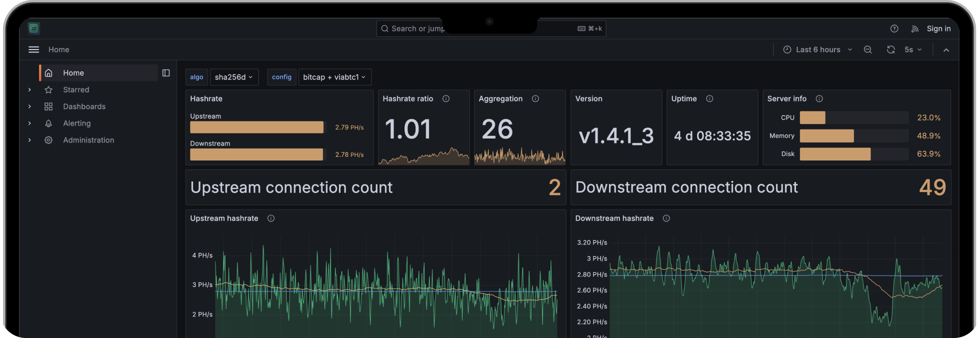Open the help question mark icon

pyautogui.click(x=894, y=29)
